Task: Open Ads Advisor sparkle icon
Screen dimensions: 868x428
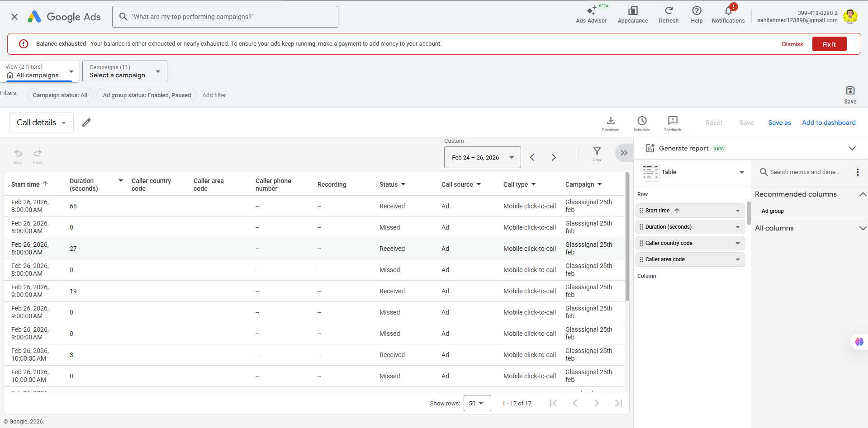Action: click(591, 11)
